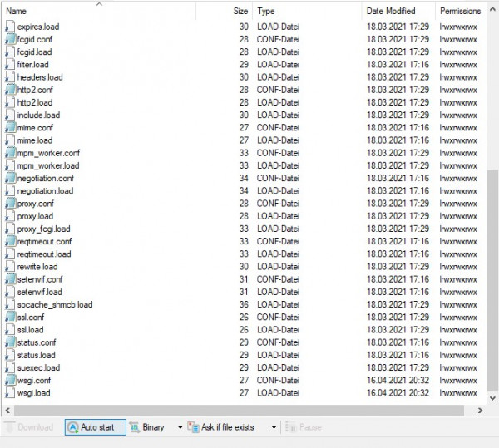
Task: Select the mpm_worker.load file name
Action: coord(48,166)
